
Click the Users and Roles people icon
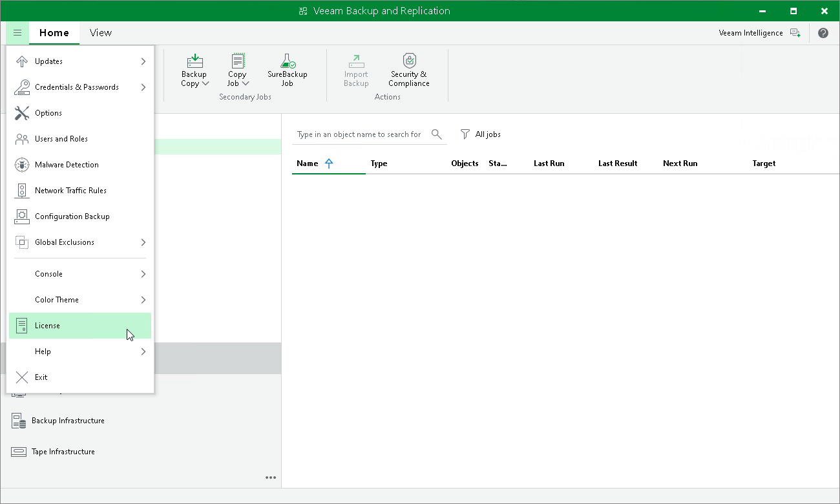pyautogui.click(x=22, y=139)
